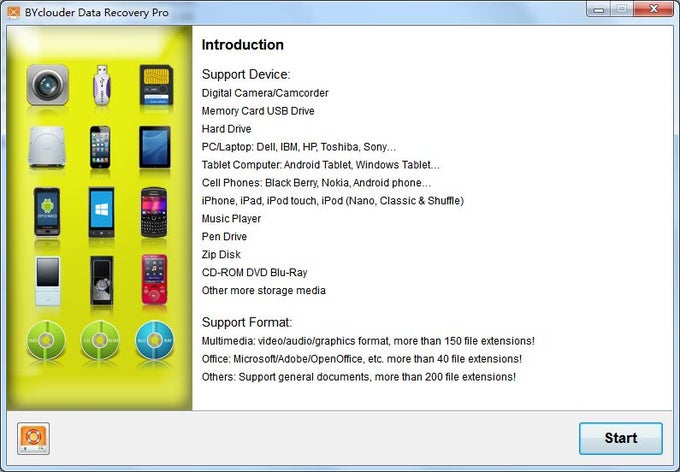680x472 pixels.
Task: Click the "Office: Microsoft/Adobe/OpenOffice" line
Action: pos(362,359)
